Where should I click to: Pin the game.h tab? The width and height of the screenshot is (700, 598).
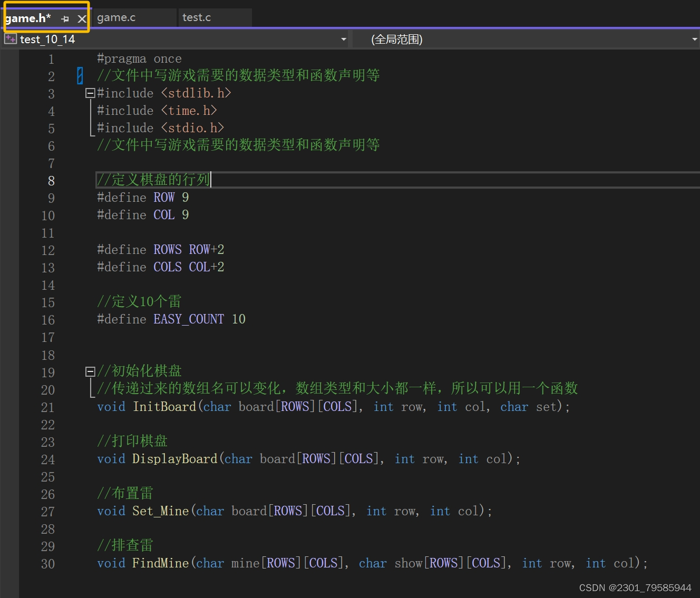(x=65, y=18)
